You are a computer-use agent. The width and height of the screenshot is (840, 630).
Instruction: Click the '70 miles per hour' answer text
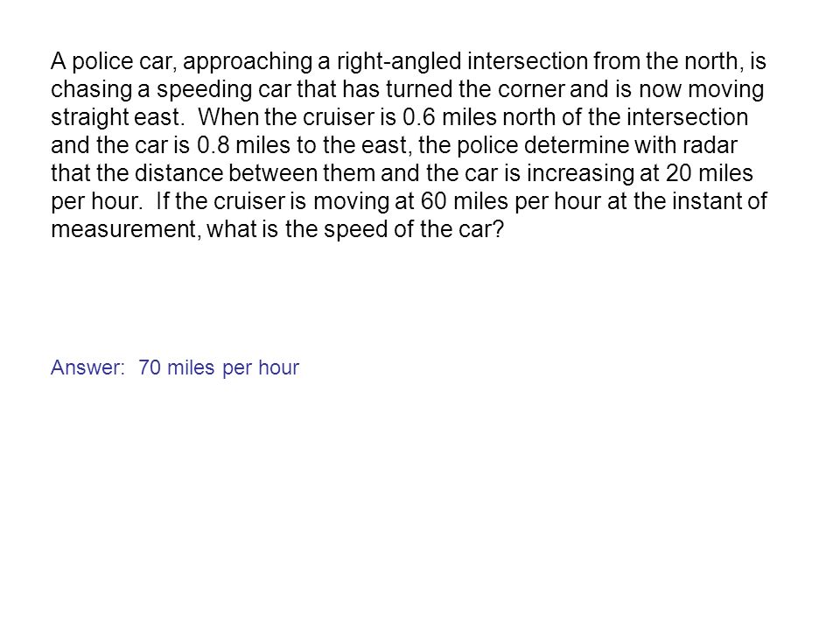[x=219, y=368]
